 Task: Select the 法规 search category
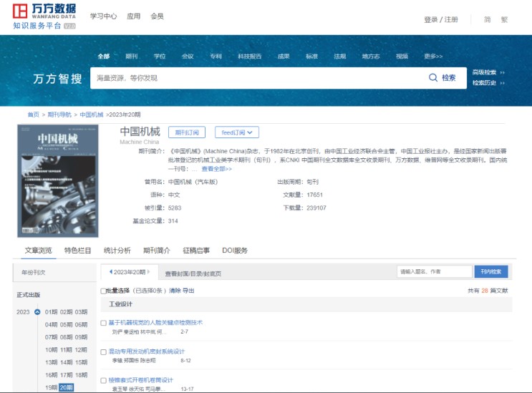[x=340, y=57]
